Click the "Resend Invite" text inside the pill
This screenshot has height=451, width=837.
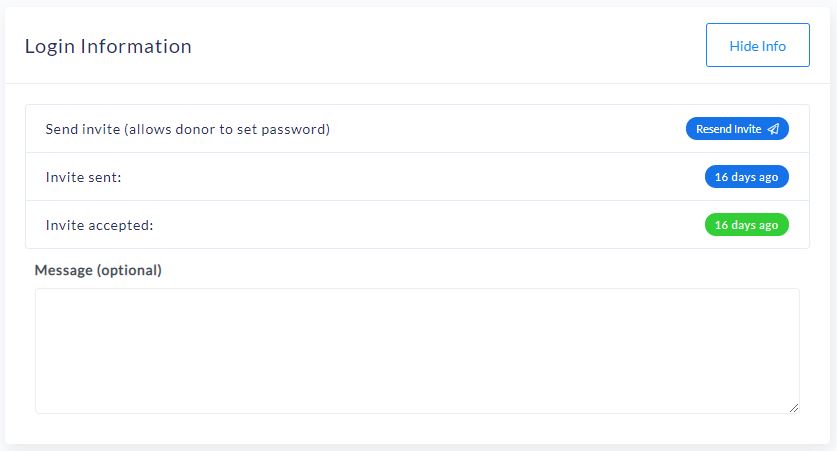[728, 129]
